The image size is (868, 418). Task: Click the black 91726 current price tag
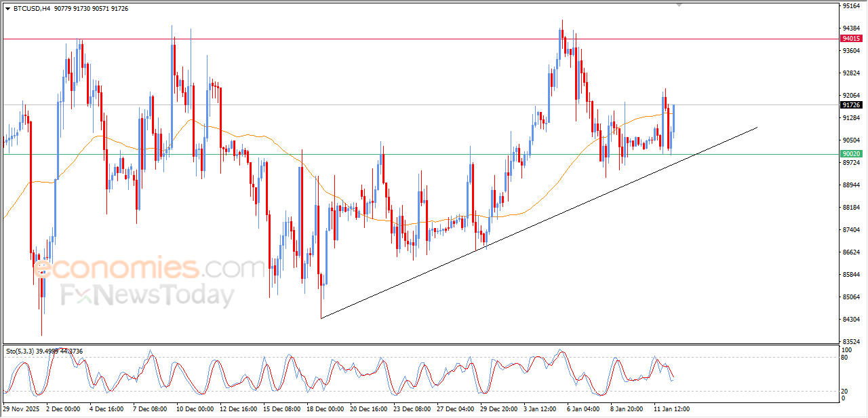[x=850, y=105]
